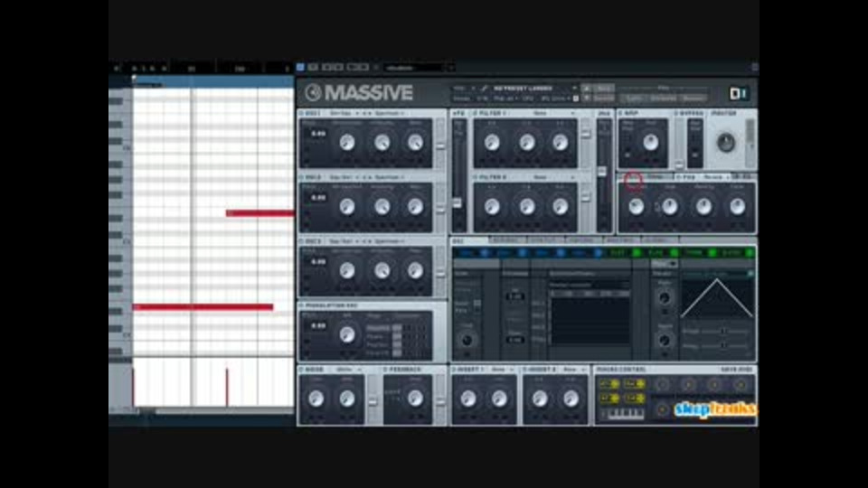
Task: Open the Noise type dropdown
Action: pos(349,370)
